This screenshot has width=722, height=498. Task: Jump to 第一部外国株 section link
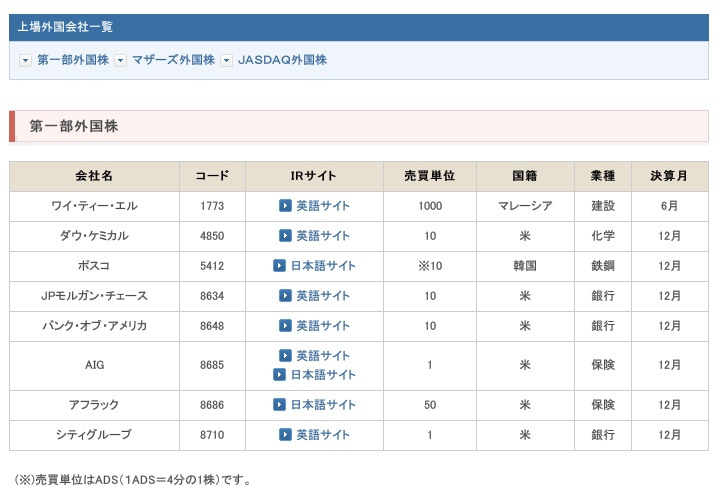click(x=73, y=60)
